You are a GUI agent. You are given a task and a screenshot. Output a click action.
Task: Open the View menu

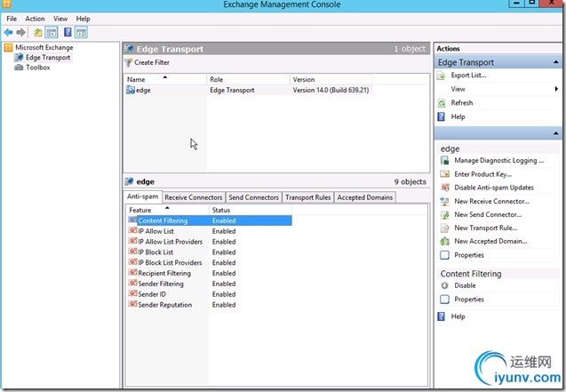pos(60,19)
